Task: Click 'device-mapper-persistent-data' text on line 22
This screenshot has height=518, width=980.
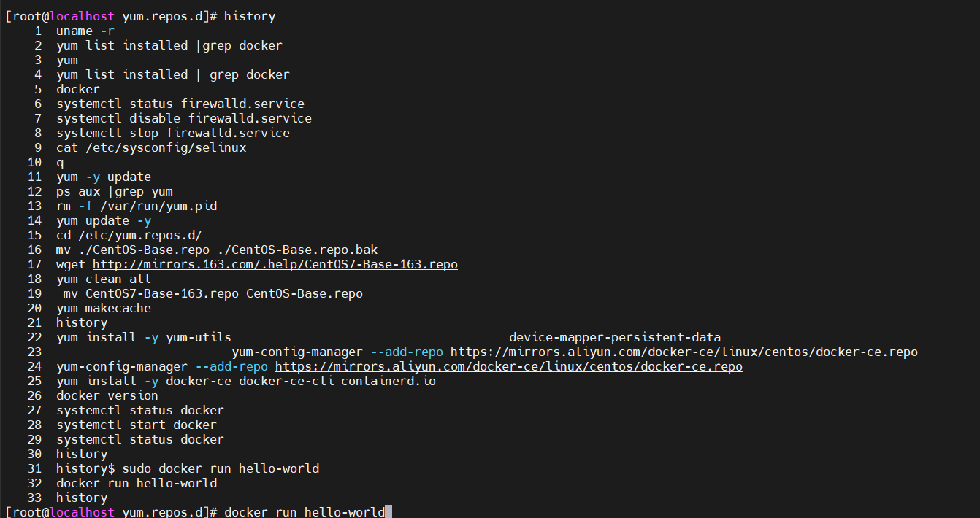Action: (615, 337)
